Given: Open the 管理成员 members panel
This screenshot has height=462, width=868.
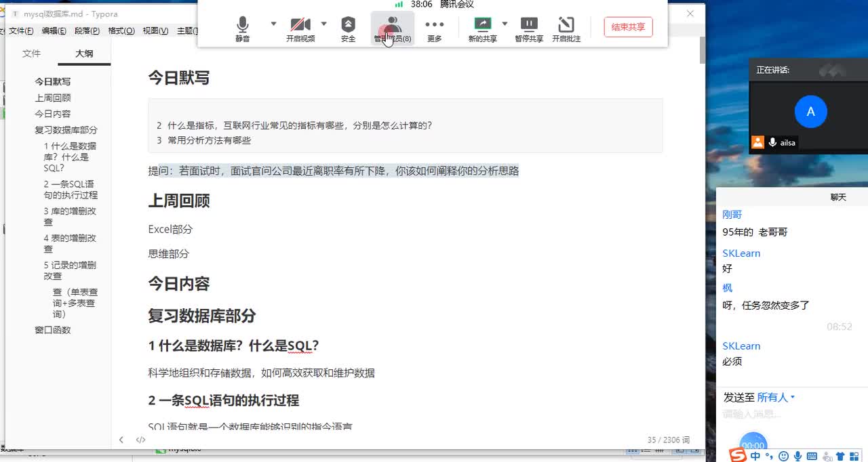Looking at the screenshot, I should point(393,30).
